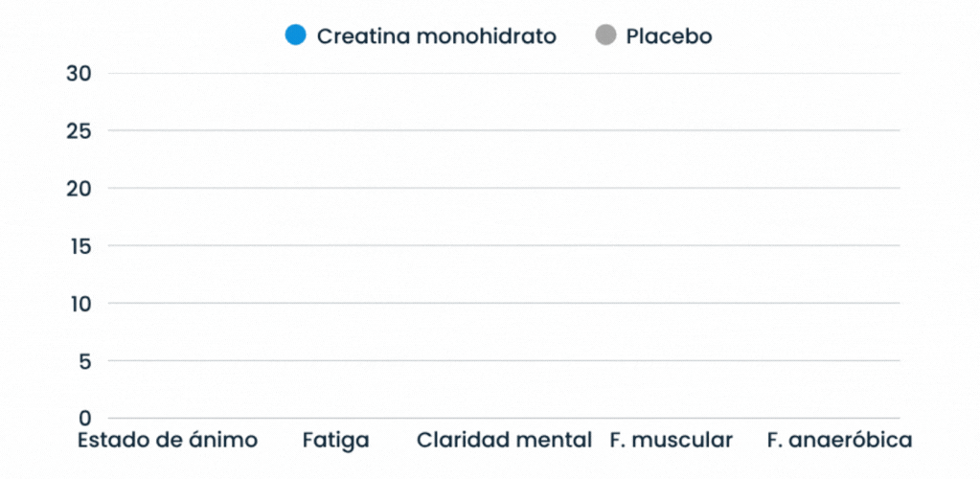The image size is (980, 479).
Task: Click the 5 value on y-axis
Action: (84, 361)
